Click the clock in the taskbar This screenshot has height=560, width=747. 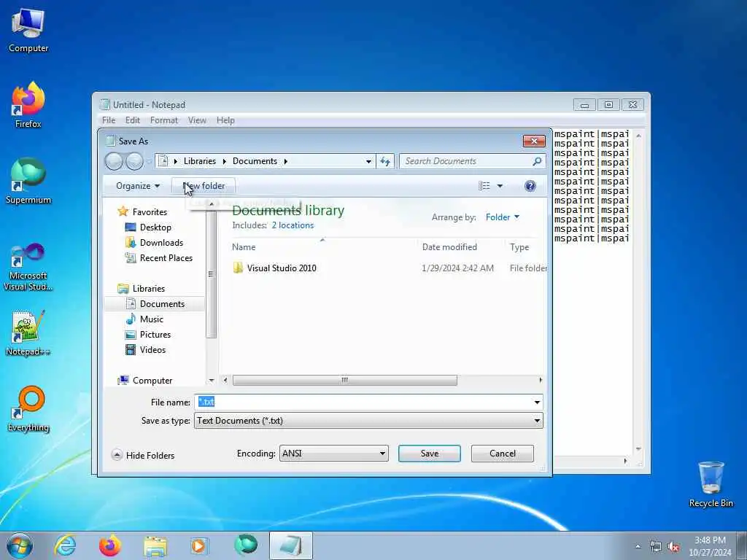[x=709, y=545]
